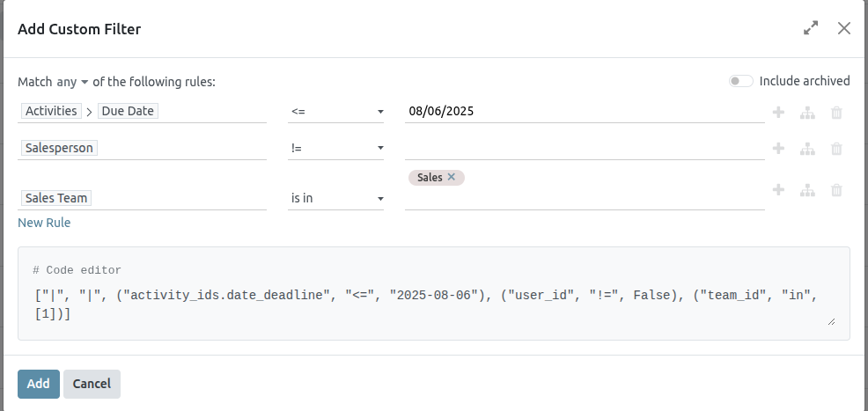Add a rule after the Due Date row
This screenshot has width=868, height=411.
coord(778,112)
